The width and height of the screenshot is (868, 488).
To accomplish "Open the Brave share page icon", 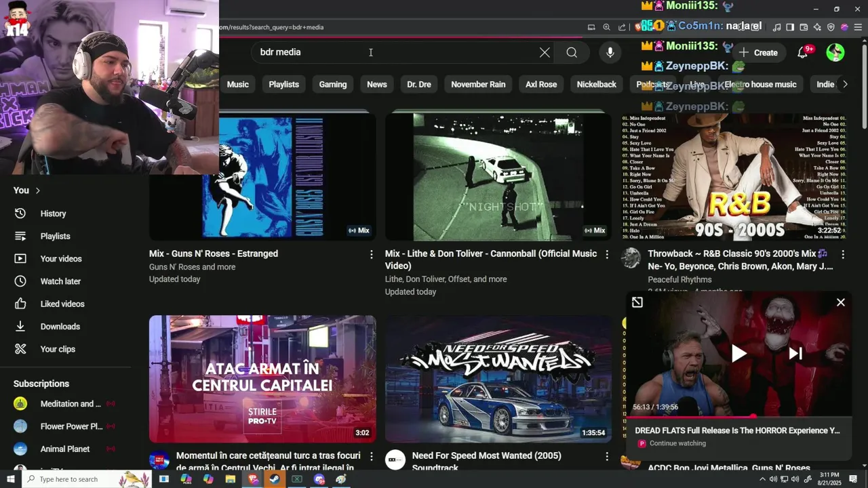I will (622, 27).
